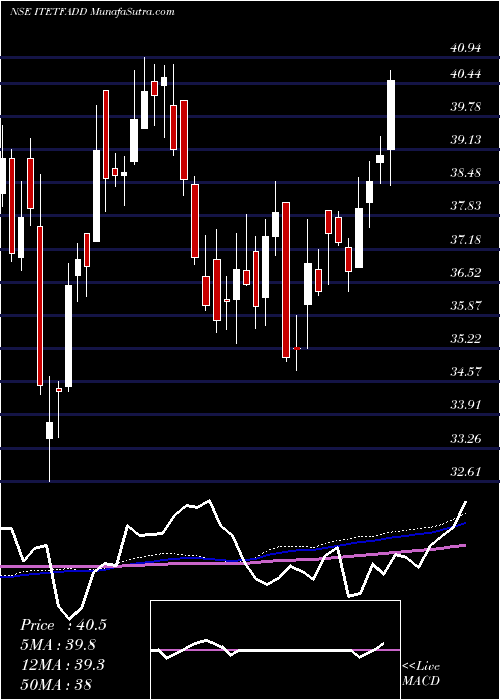
Task: Click the 39.13 price axis label
Action: pos(466,139)
